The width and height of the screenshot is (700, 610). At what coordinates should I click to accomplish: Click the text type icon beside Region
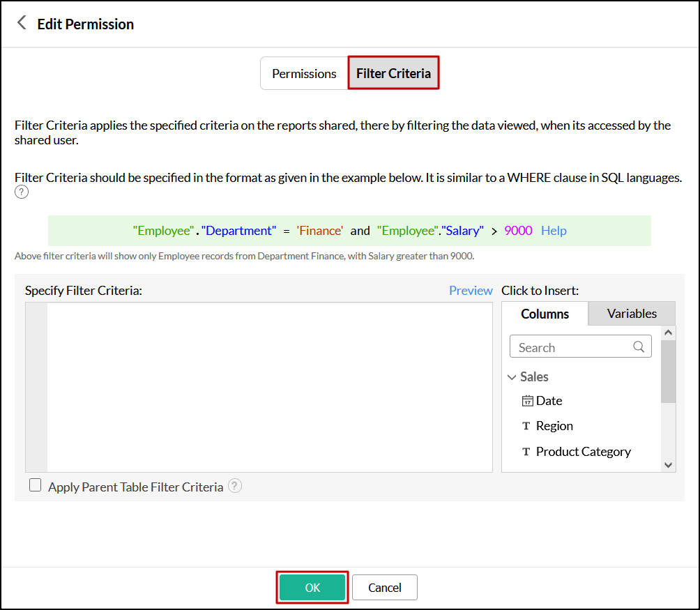click(526, 426)
